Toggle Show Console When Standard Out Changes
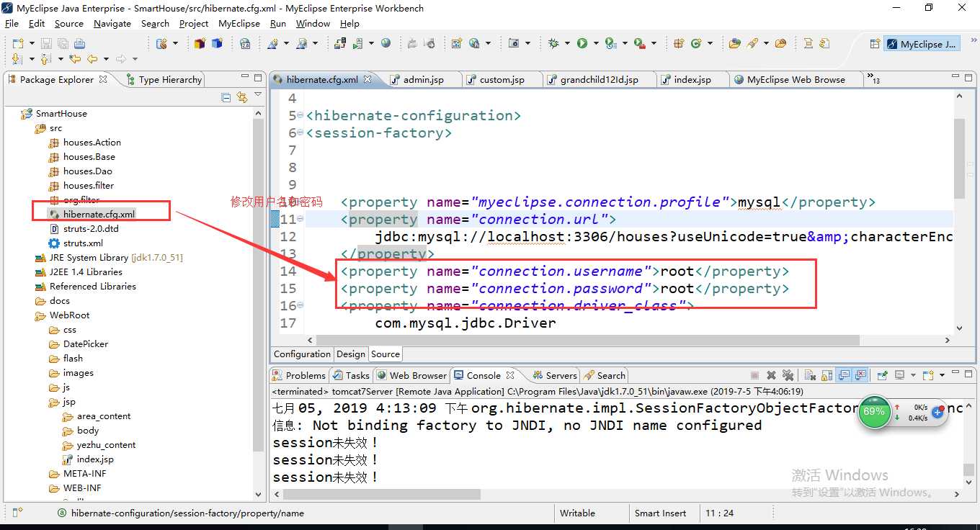This screenshot has width=980, height=530. point(845,375)
